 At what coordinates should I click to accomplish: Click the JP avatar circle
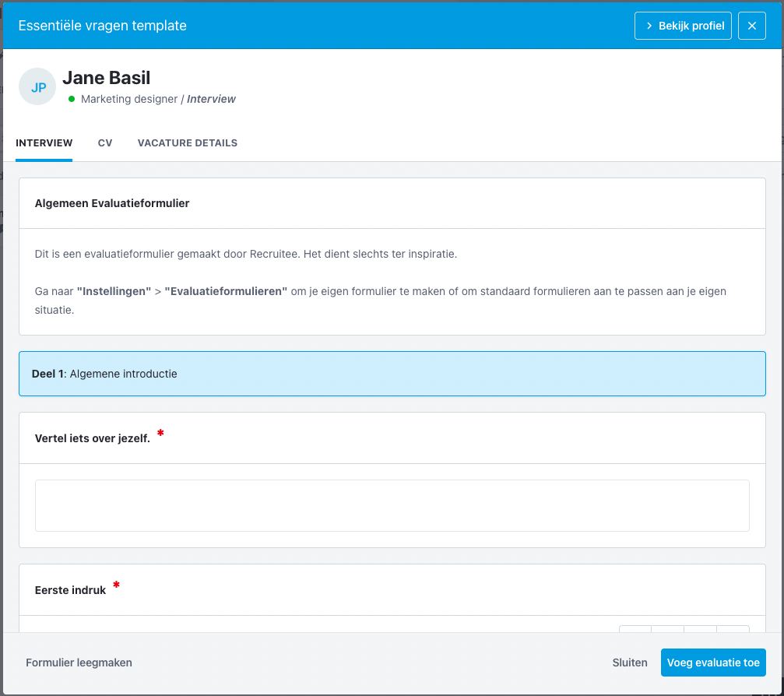pos(37,86)
